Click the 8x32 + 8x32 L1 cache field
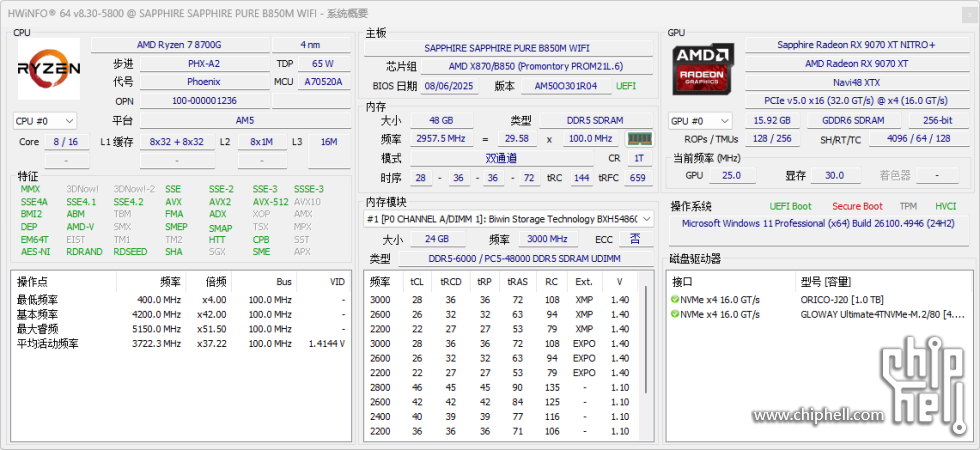The height and width of the screenshot is (450, 980). [x=177, y=142]
